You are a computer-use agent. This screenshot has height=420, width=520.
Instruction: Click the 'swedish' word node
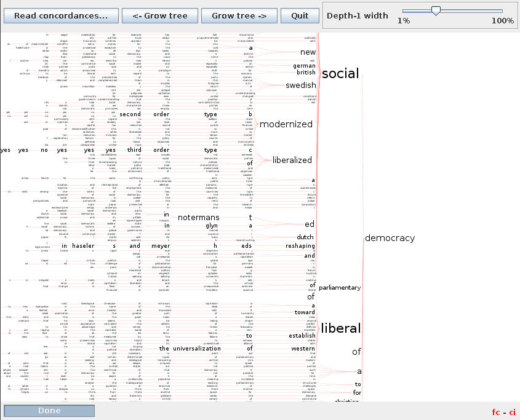point(301,85)
